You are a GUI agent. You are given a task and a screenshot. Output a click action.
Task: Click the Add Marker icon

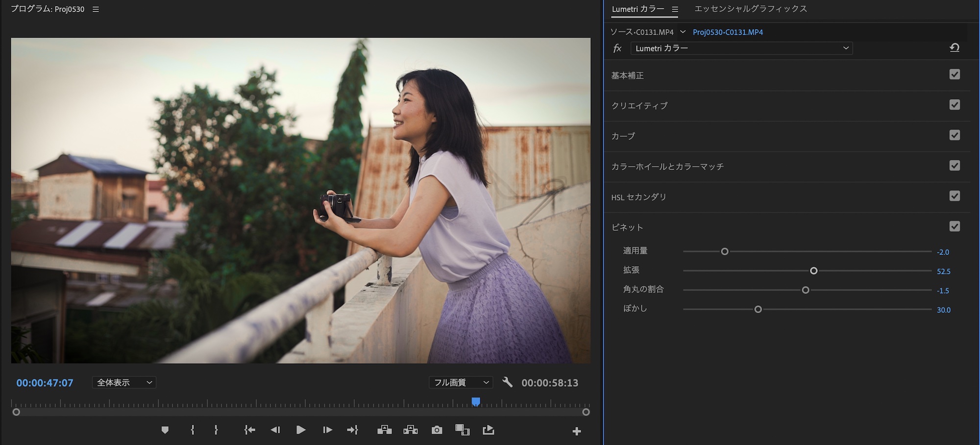click(165, 430)
